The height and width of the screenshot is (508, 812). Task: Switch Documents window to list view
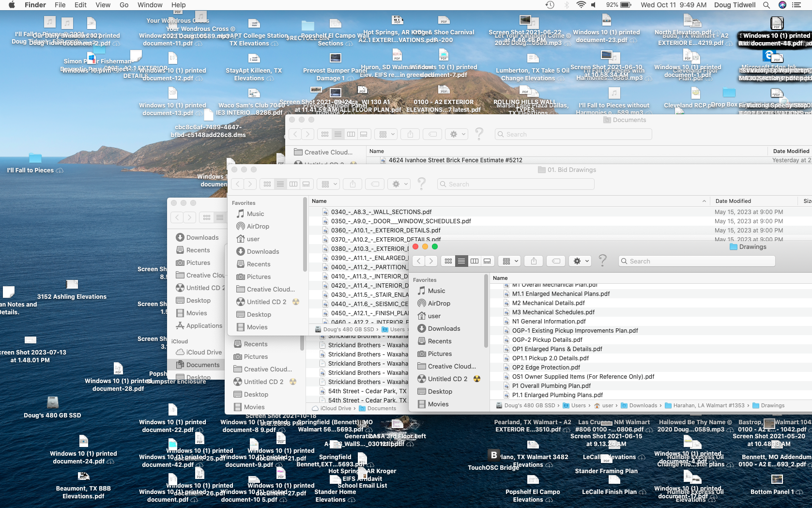click(x=338, y=134)
